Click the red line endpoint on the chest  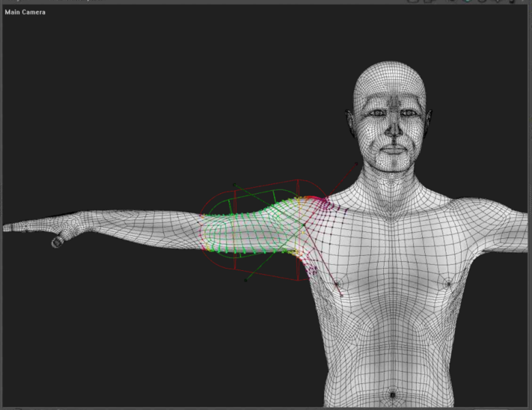(x=341, y=295)
